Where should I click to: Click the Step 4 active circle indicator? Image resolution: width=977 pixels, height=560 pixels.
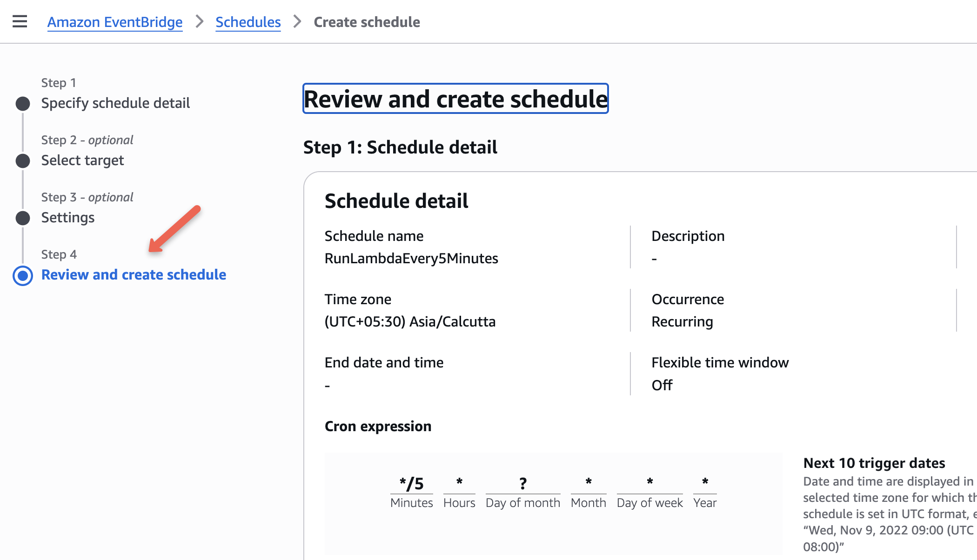tap(22, 275)
